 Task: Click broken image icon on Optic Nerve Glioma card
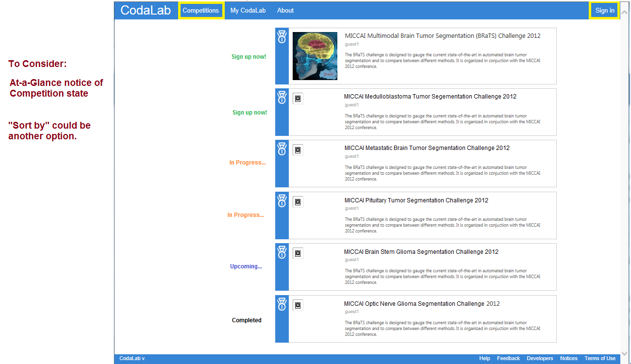click(x=298, y=305)
